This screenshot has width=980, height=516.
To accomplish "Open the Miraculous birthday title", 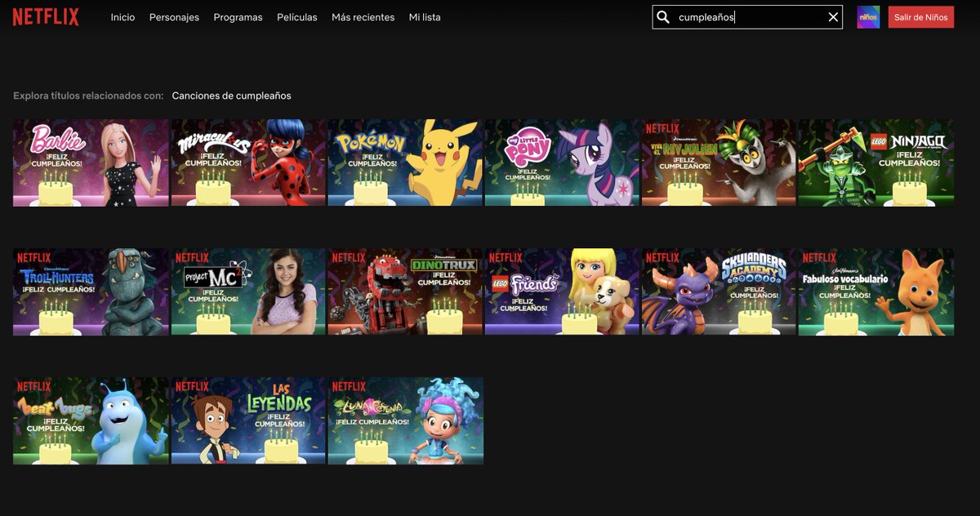I will pyautogui.click(x=248, y=163).
